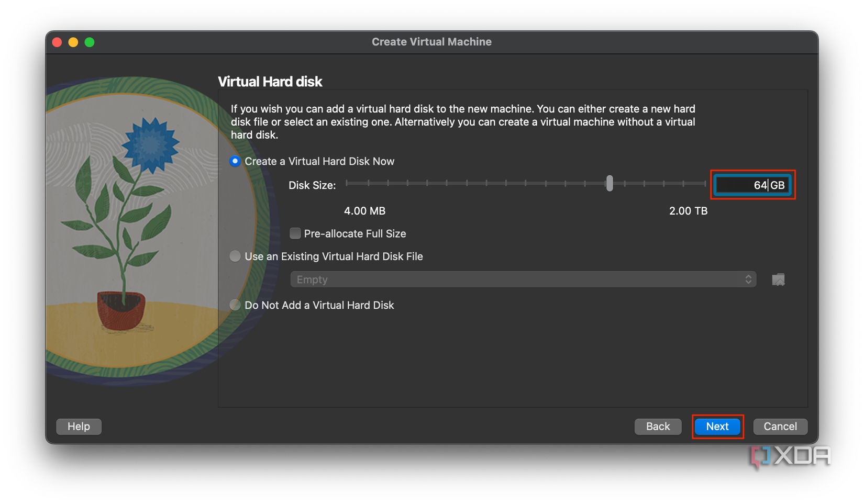Open Help for this wizard

pos(79,427)
